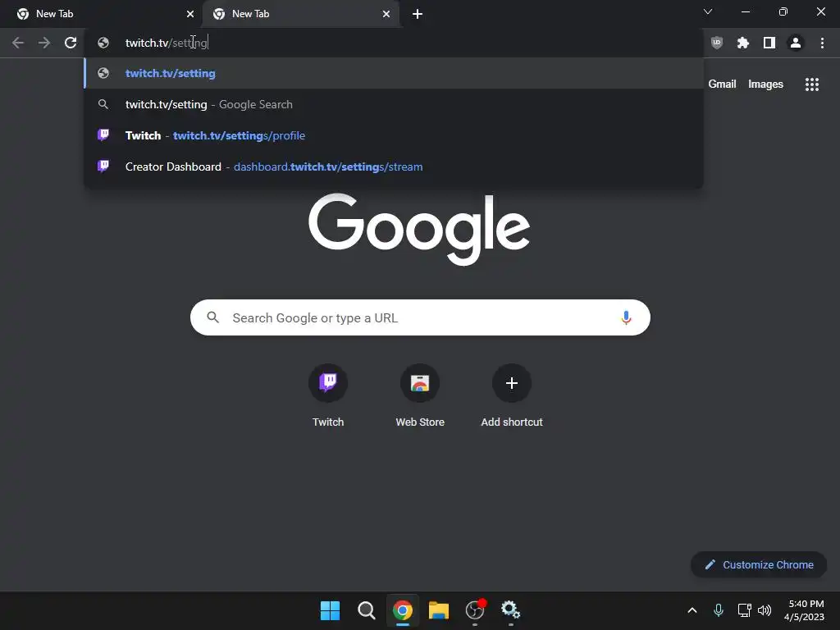Restore down the Chrome window
Screen dimensions: 840x630
click(783, 11)
